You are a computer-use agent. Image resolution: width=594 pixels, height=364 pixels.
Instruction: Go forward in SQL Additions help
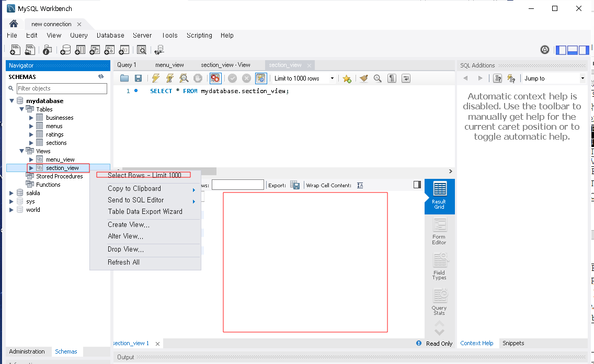click(x=481, y=78)
